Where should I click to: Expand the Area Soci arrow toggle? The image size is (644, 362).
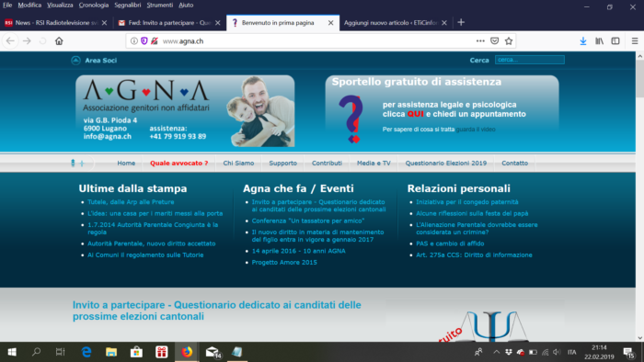(75, 61)
